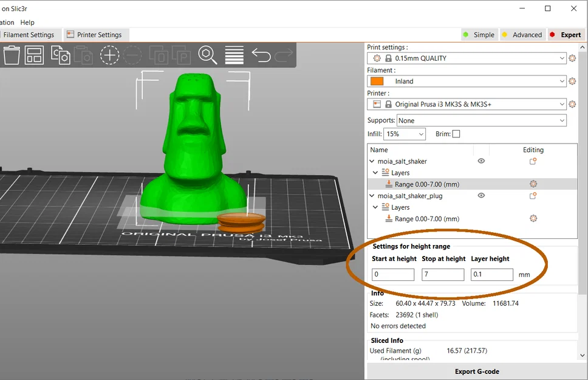Click the Stop at height field
The width and height of the screenshot is (588, 380).
[443, 274]
